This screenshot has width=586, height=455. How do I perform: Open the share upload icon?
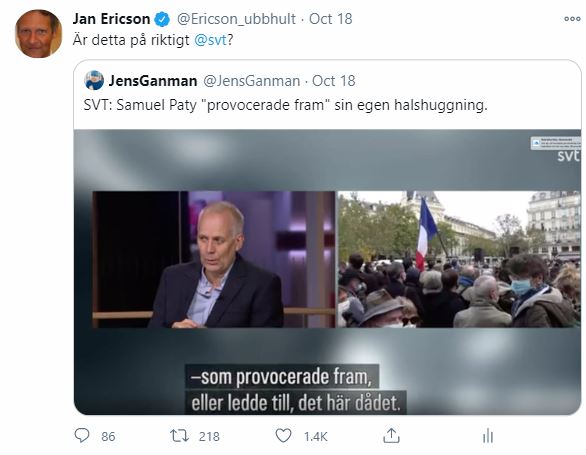pos(391,436)
